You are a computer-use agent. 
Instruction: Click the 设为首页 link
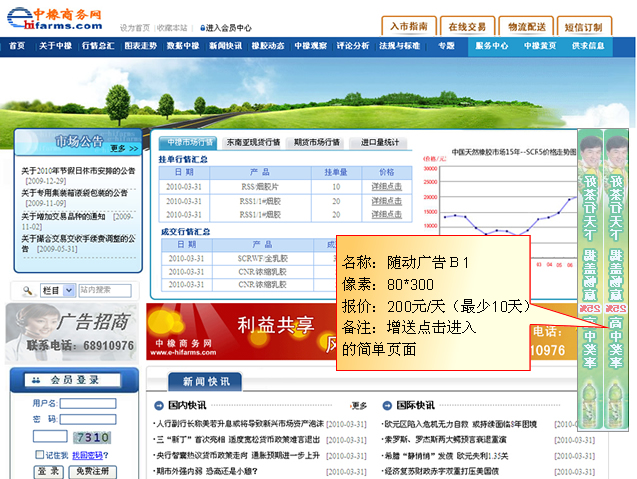point(135,28)
